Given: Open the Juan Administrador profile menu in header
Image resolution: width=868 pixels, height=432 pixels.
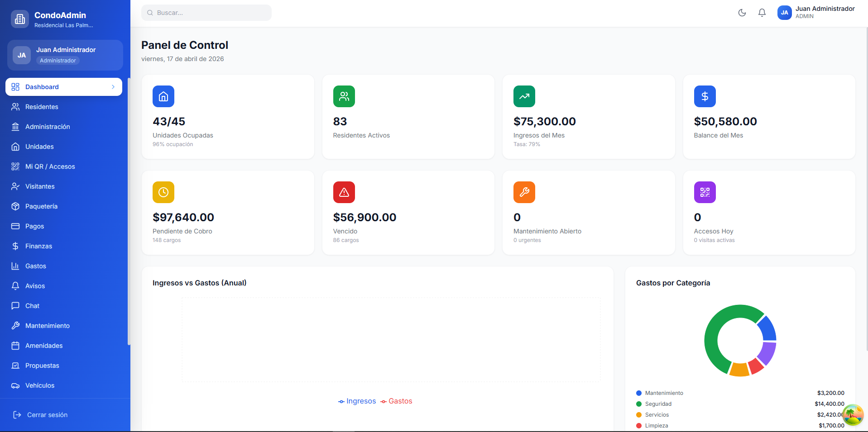Looking at the screenshot, I should pyautogui.click(x=816, y=13).
